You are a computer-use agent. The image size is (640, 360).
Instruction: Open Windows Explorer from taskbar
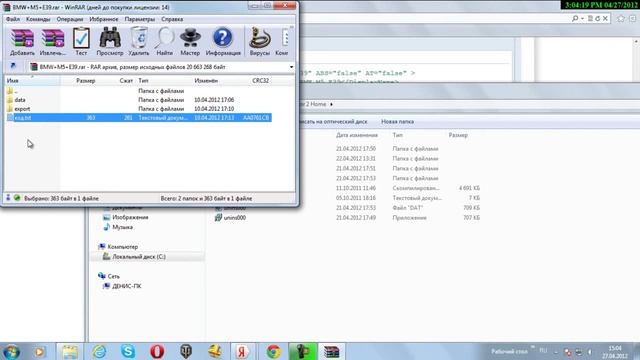pos(70,351)
